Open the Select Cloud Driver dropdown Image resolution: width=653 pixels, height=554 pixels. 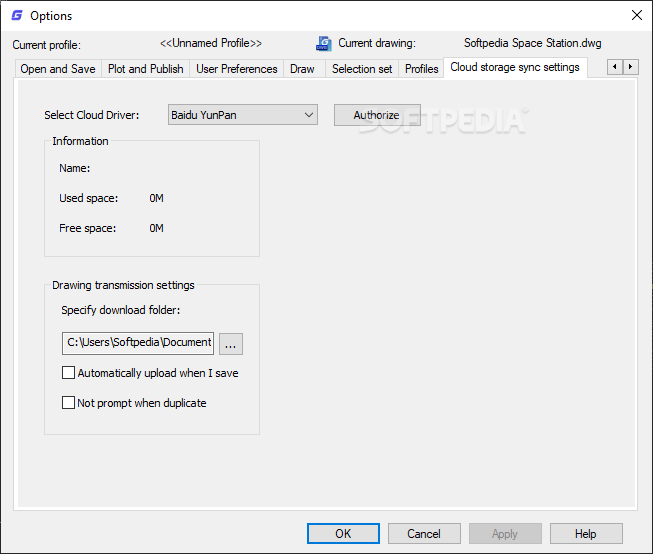(x=243, y=115)
